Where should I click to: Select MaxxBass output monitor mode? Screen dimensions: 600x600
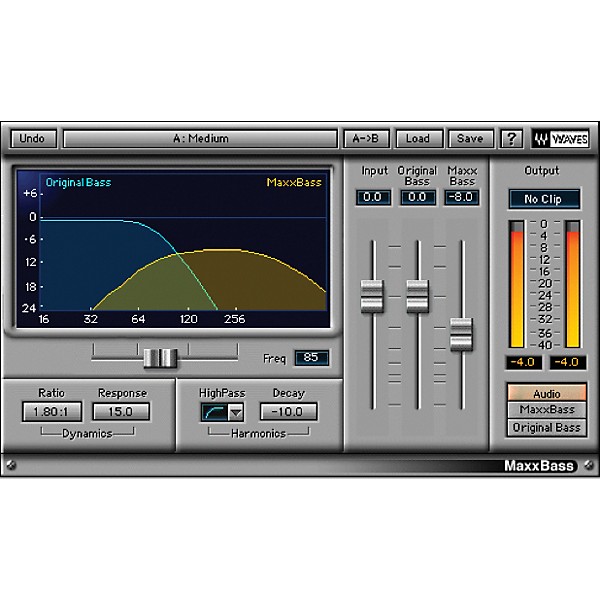(x=547, y=410)
